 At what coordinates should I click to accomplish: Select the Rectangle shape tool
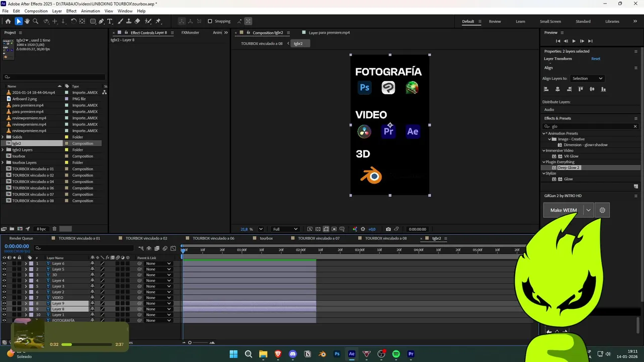[x=93, y=21]
